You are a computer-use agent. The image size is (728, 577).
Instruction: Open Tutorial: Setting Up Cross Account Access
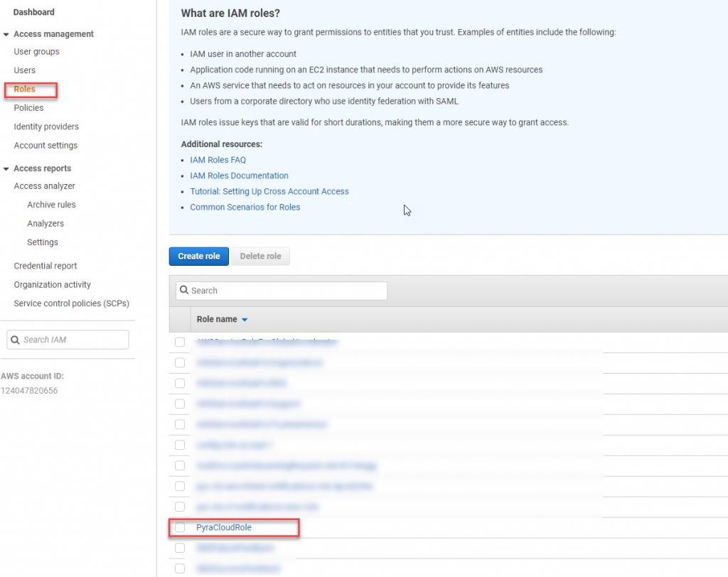point(269,191)
